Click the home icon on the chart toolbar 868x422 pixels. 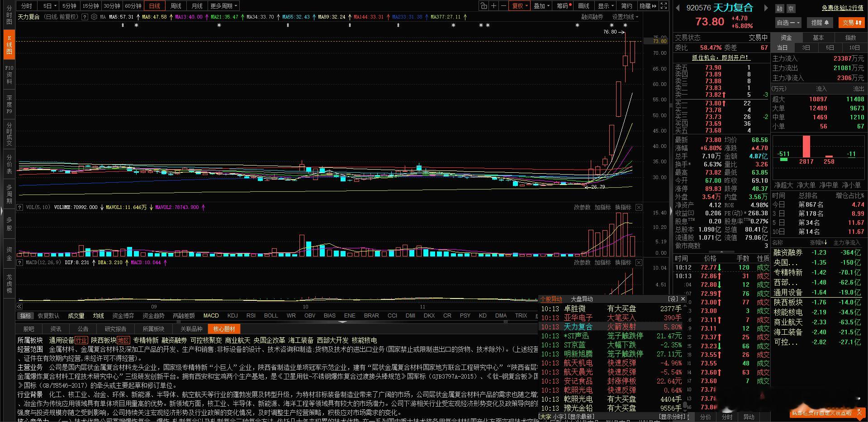tap(484, 6)
